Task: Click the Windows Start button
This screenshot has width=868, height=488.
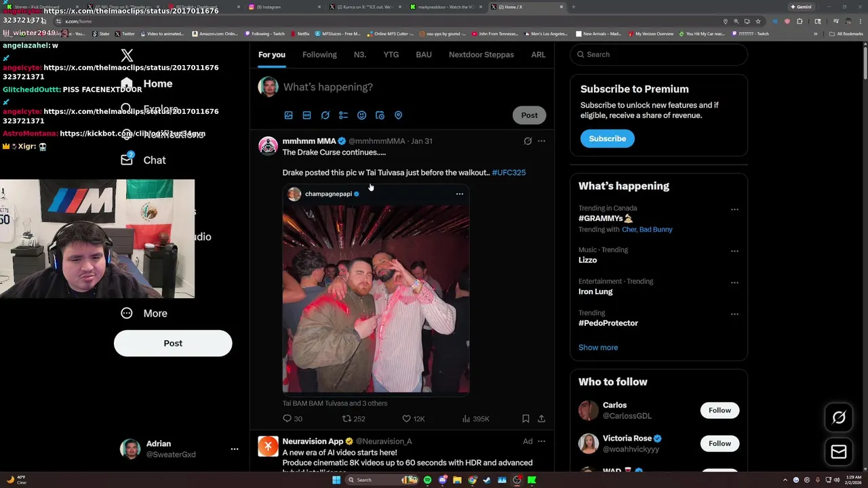Action: pyautogui.click(x=336, y=480)
